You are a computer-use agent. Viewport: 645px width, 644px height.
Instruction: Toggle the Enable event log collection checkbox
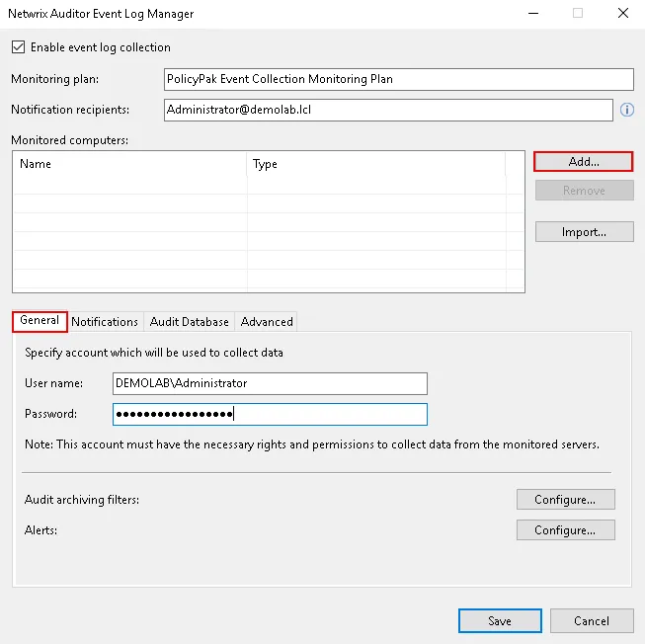(17, 47)
